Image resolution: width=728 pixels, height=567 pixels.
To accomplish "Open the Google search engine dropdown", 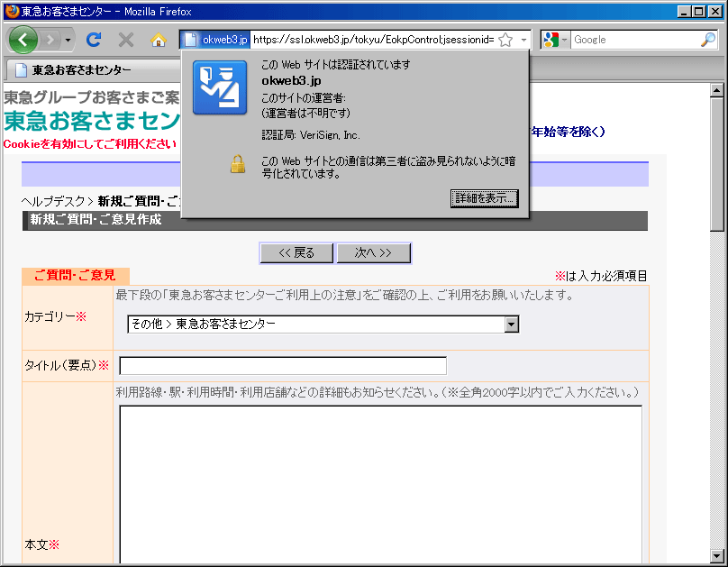I will (x=555, y=41).
